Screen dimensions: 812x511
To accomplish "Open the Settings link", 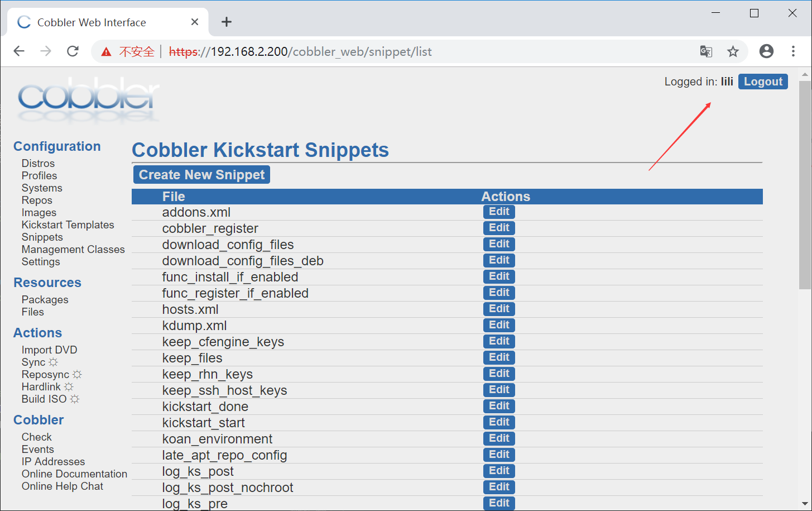I will [41, 262].
